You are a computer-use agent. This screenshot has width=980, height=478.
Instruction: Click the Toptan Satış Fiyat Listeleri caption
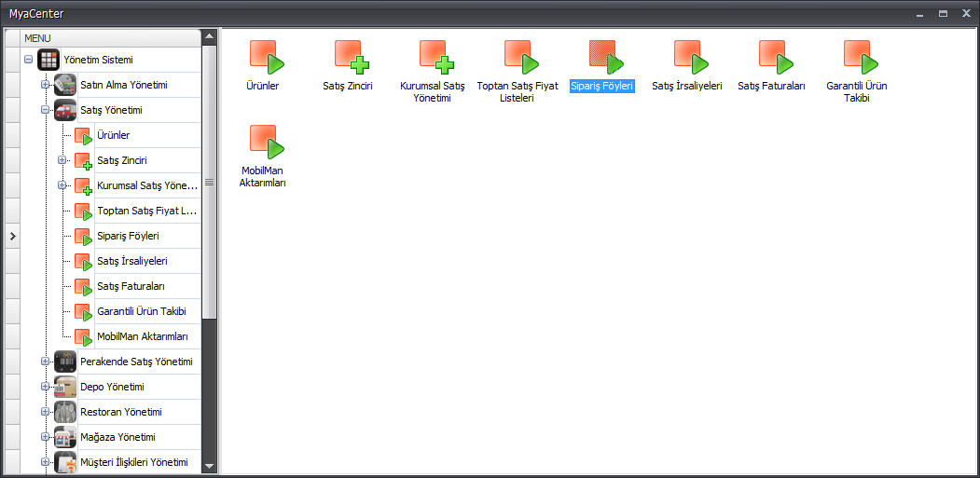[x=518, y=92]
